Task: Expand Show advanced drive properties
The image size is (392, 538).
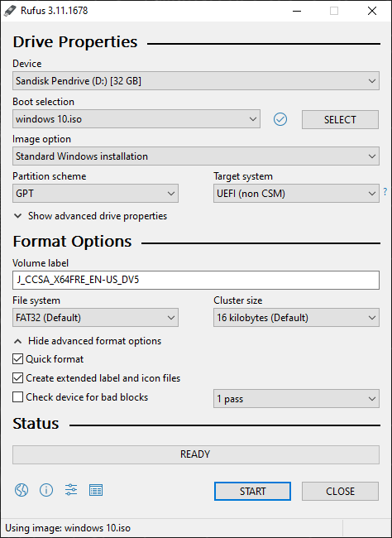Action: coord(90,216)
